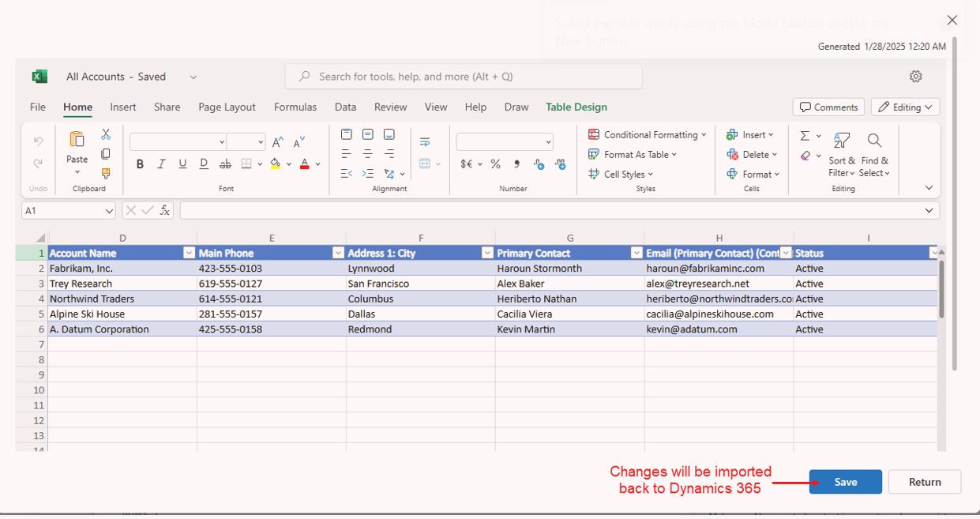Image resolution: width=980 pixels, height=519 pixels.
Task: Open the Formulas ribbon tab
Action: (295, 107)
